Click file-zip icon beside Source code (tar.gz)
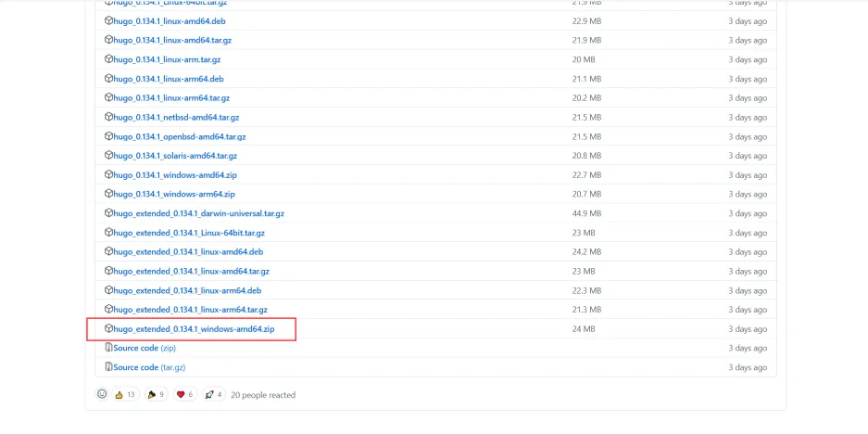The width and height of the screenshot is (868, 434). point(108,367)
